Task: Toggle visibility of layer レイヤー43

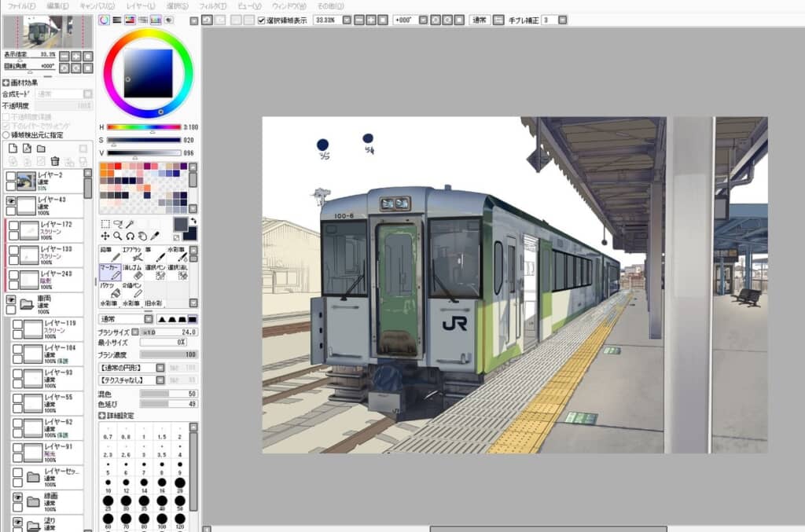Action: [x=11, y=201]
